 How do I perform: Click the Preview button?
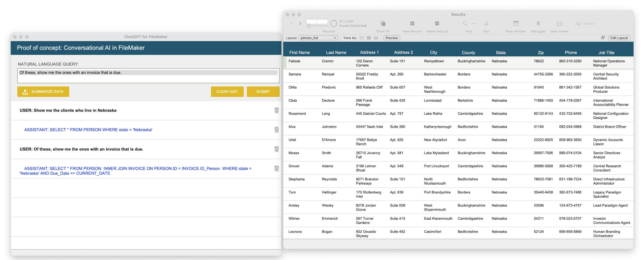[392, 38]
